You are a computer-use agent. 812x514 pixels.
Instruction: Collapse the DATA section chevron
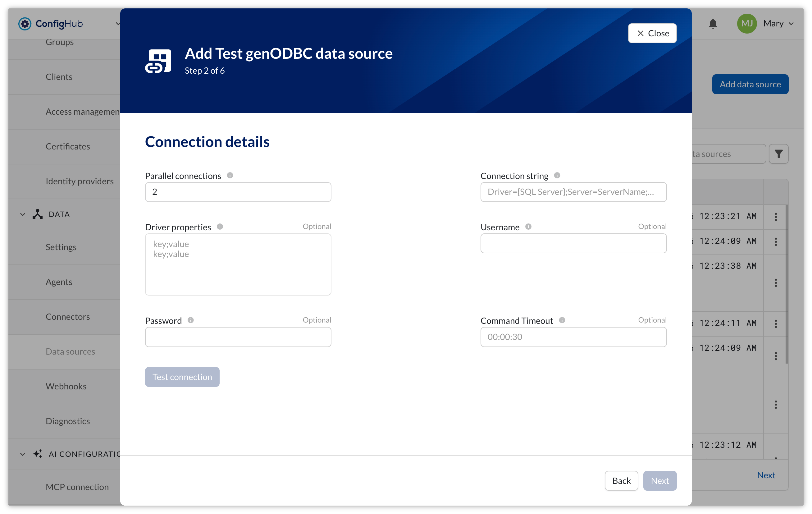(23, 214)
